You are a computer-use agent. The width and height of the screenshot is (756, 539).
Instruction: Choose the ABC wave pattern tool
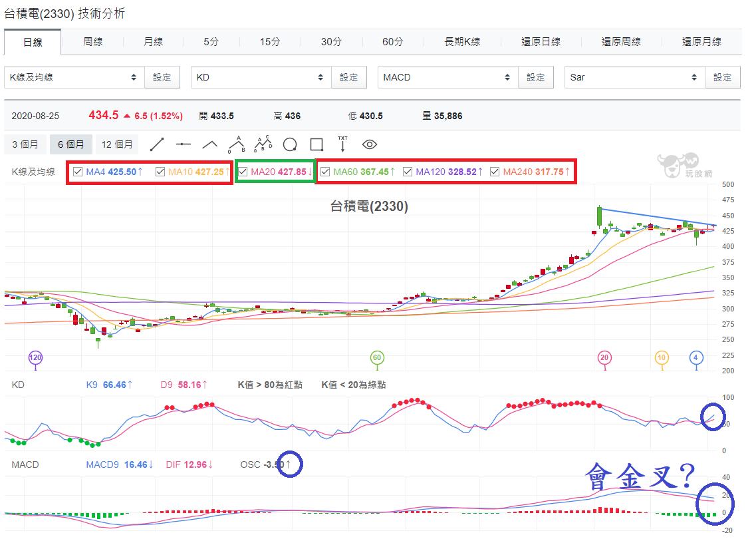[x=263, y=144]
